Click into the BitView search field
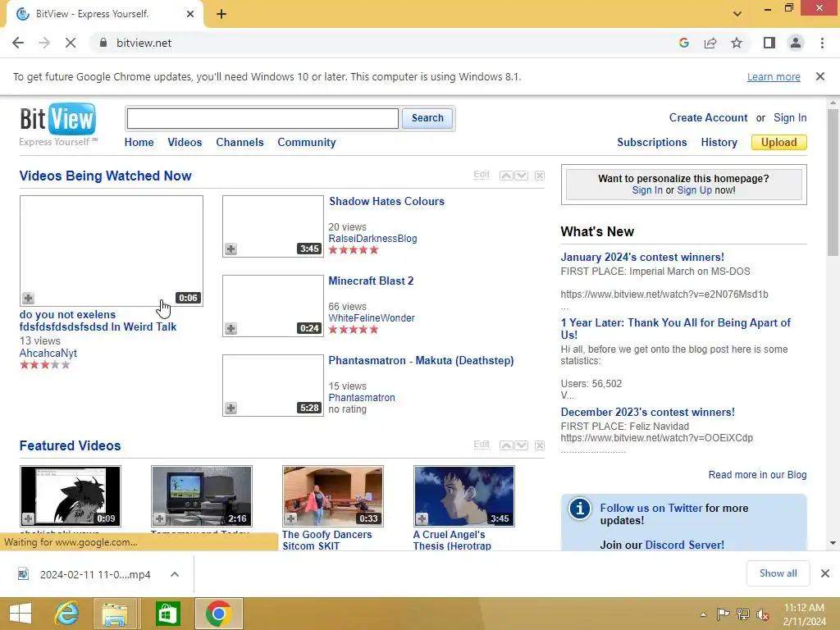The width and height of the screenshot is (840, 630). (x=262, y=118)
